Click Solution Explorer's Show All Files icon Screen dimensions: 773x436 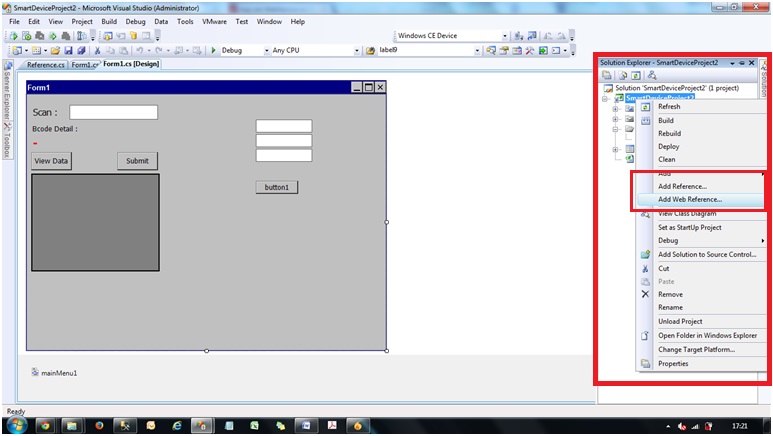(623, 75)
